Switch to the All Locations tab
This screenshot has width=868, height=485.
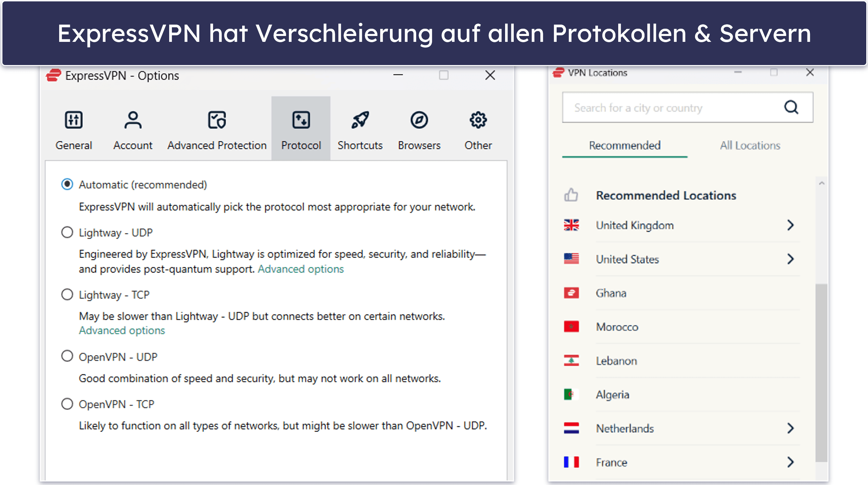tap(750, 146)
